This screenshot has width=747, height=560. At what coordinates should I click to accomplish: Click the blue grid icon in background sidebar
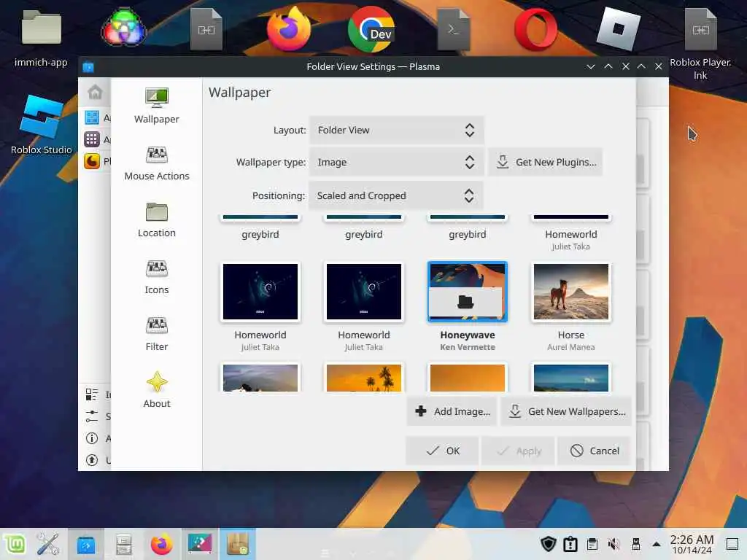pos(92,117)
